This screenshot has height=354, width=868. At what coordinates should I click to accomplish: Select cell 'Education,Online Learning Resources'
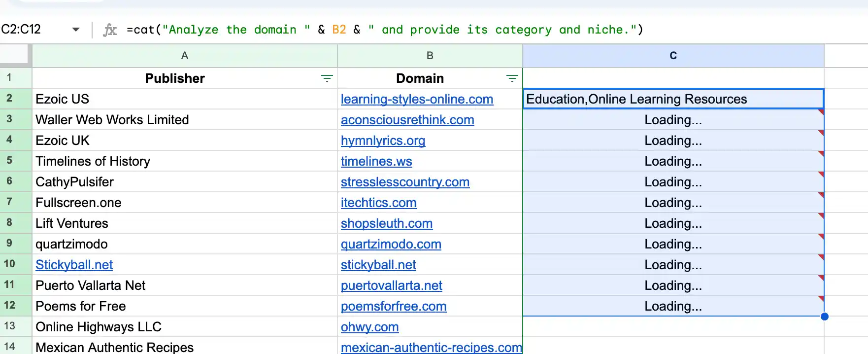673,99
